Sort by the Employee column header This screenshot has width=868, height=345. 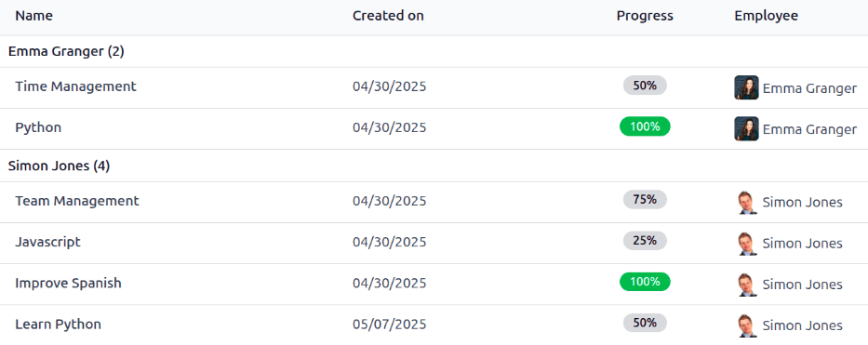pyautogui.click(x=767, y=16)
